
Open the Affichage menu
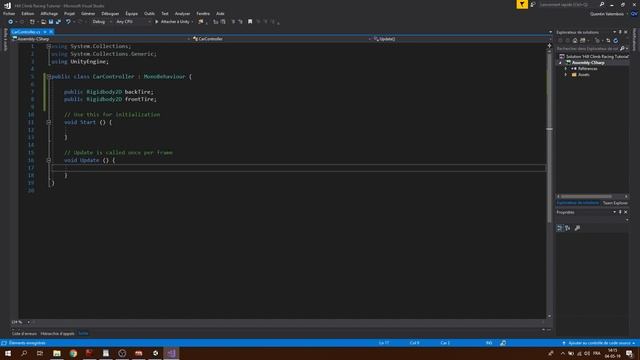tap(49, 13)
